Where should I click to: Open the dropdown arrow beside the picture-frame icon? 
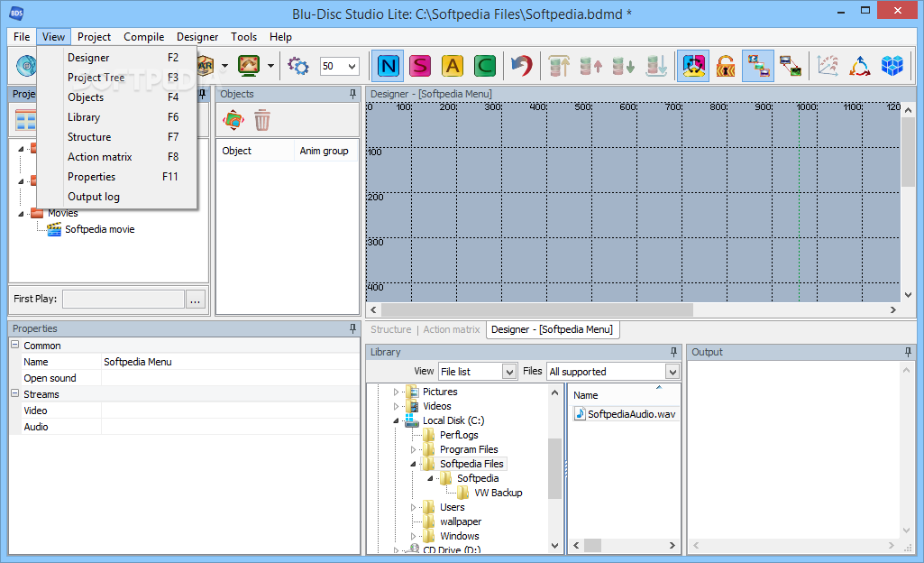click(x=270, y=66)
